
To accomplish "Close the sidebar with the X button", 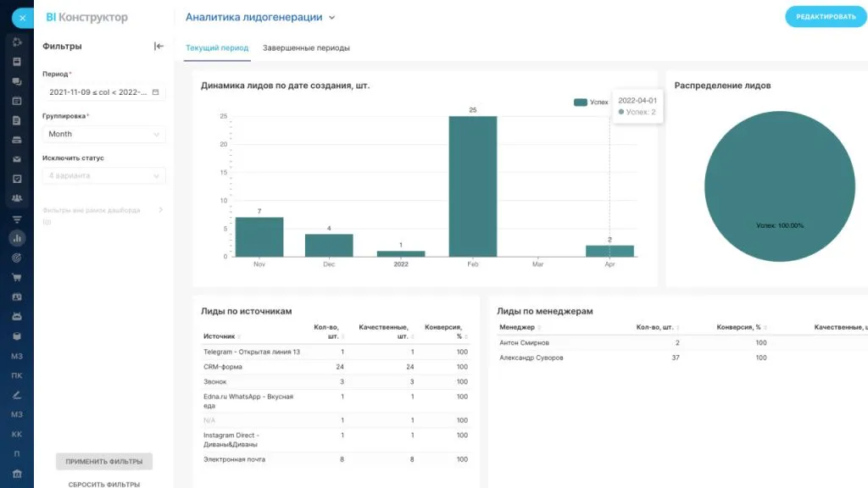I will tap(22, 18).
